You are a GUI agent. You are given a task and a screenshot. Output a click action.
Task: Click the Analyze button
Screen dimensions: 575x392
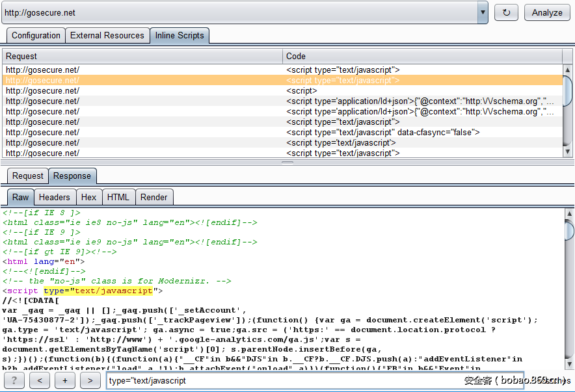[x=547, y=12]
